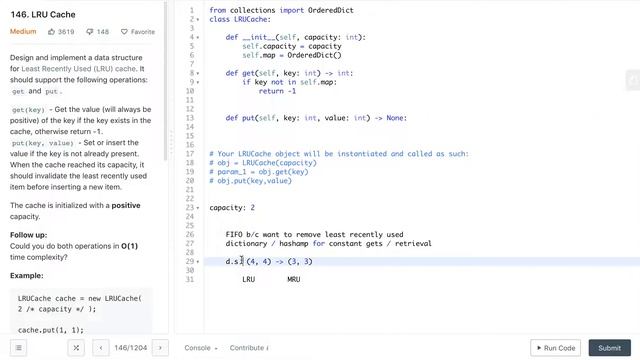Click the Medium difficulty label
Image resolution: width=640 pixels, height=360 pixels.
tap(23, 31)
